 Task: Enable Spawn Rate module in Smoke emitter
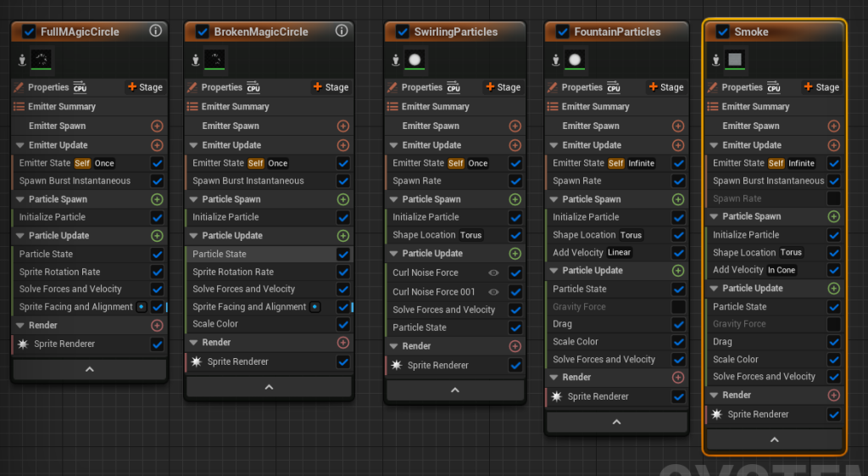(x=834, y=199)
